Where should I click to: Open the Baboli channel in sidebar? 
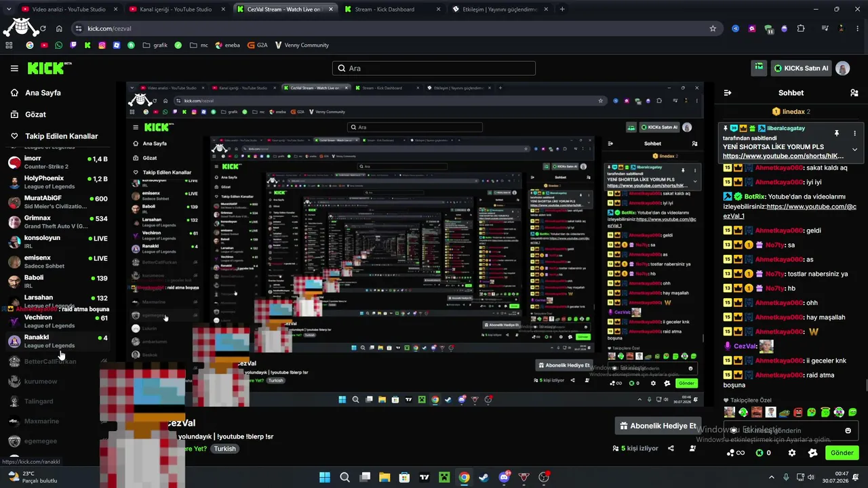pyautogui.click(x=58, y=281)
